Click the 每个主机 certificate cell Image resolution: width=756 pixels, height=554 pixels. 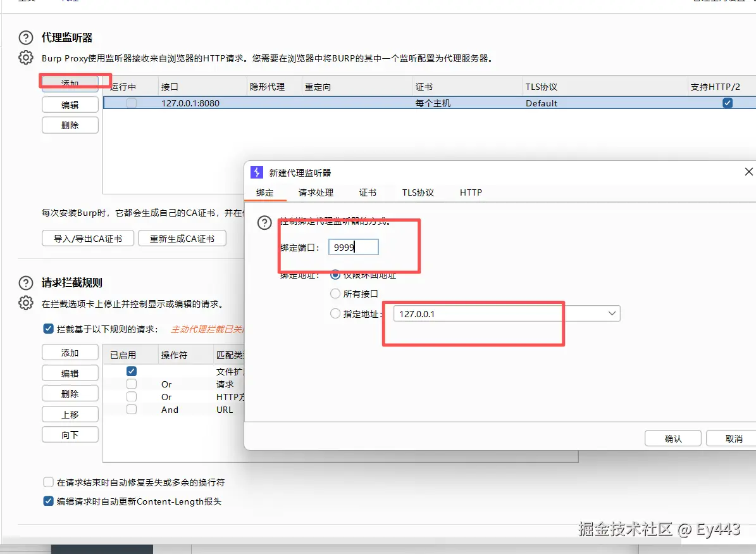(433, 103)
